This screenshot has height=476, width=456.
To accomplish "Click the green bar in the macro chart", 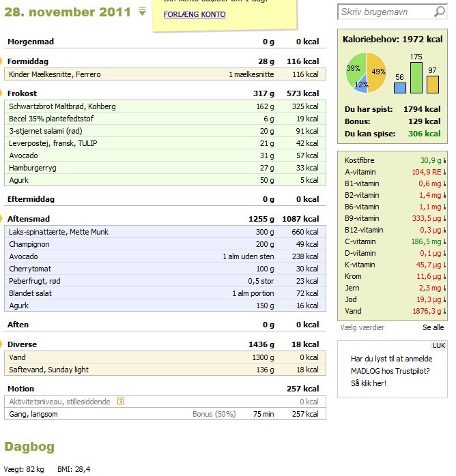I will (416, 79).
